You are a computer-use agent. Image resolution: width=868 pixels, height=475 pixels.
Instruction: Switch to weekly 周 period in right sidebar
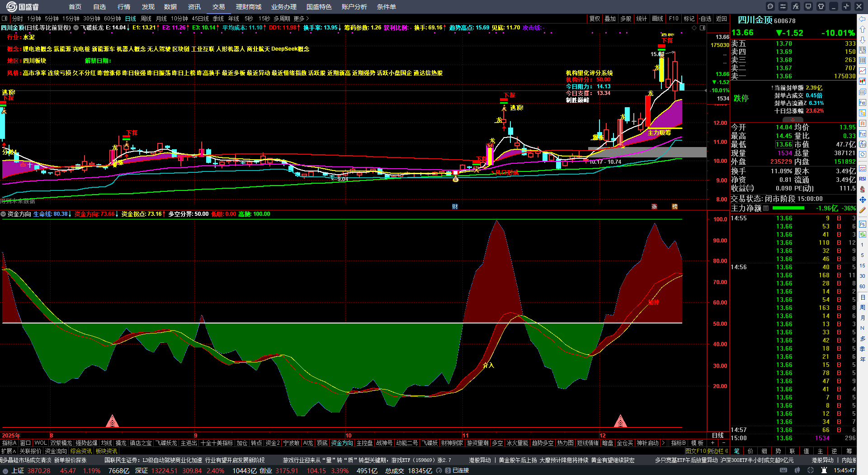862,308
